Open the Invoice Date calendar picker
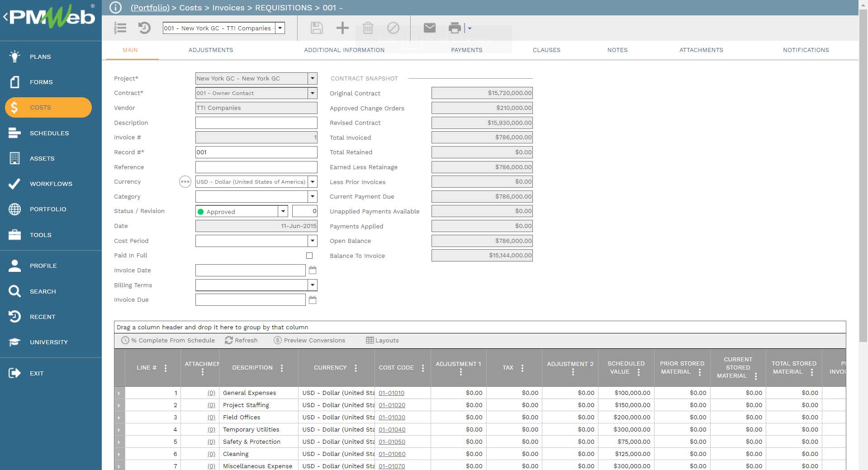 pyautogui.click(x=313, y=270)
